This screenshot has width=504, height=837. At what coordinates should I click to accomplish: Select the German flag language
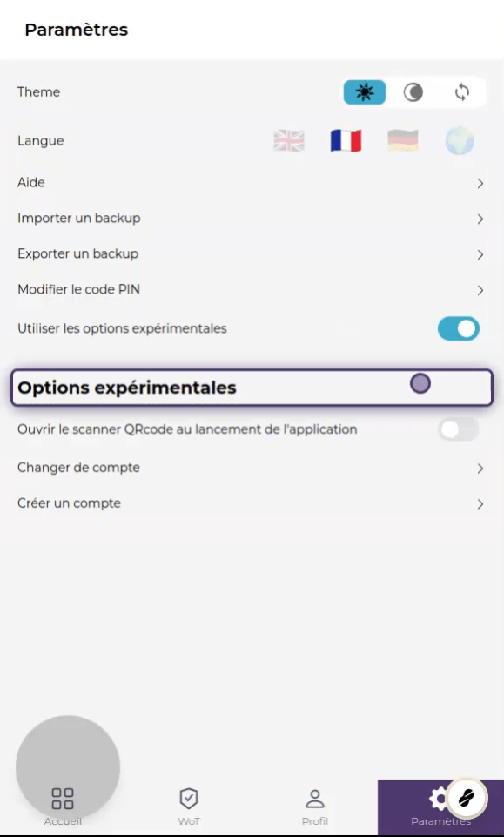pyautogui.click(x=403, y=141)
